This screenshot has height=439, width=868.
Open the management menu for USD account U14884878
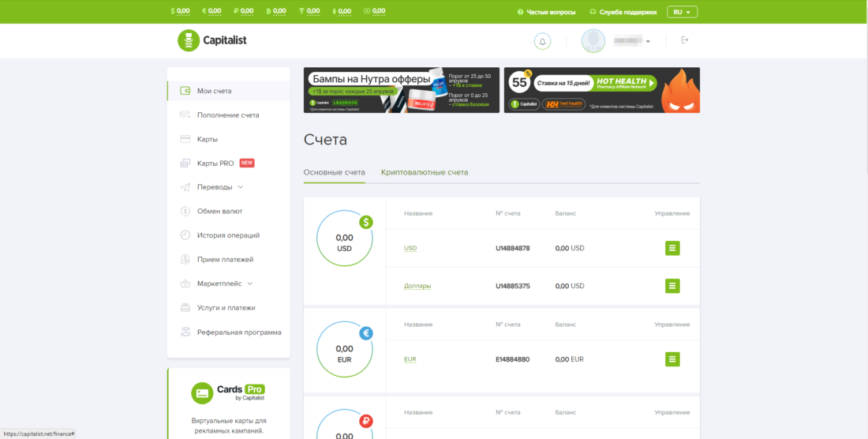coord(672,248)
